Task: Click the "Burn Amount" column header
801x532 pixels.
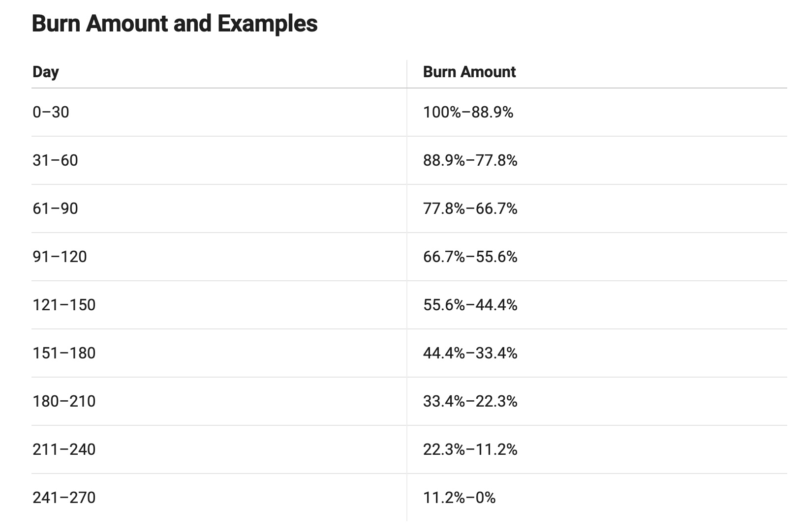Action: pyautogui.click(x=469, y=72)
